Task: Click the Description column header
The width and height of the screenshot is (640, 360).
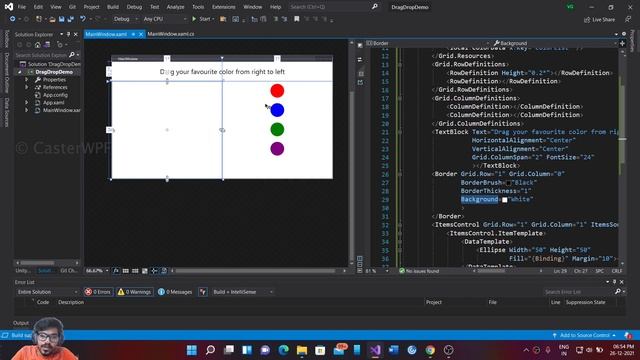Action: 71,302
